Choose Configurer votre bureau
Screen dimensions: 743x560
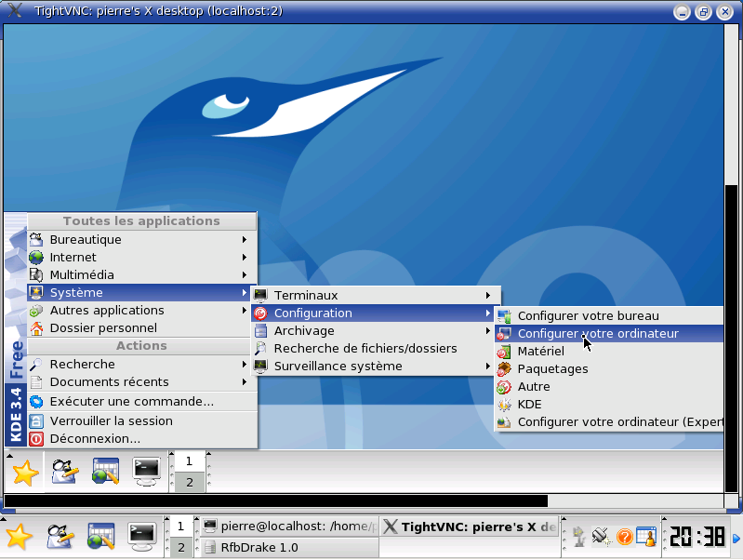click(588, 316)
